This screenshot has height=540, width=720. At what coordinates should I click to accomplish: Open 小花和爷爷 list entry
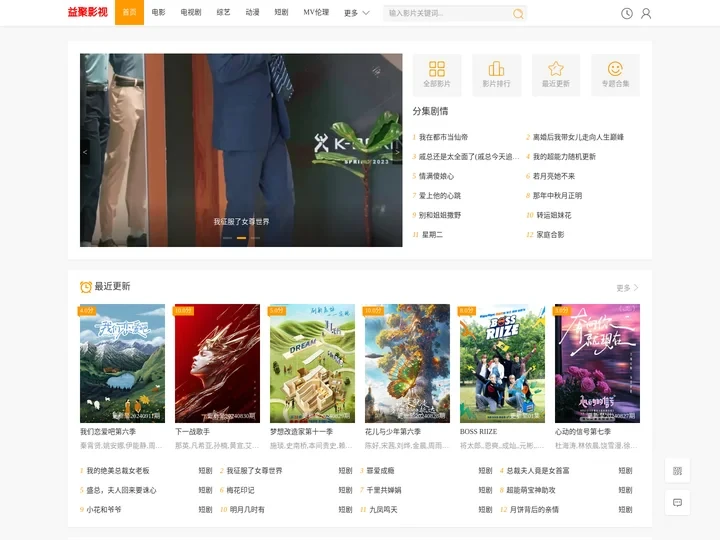[104, 510]
